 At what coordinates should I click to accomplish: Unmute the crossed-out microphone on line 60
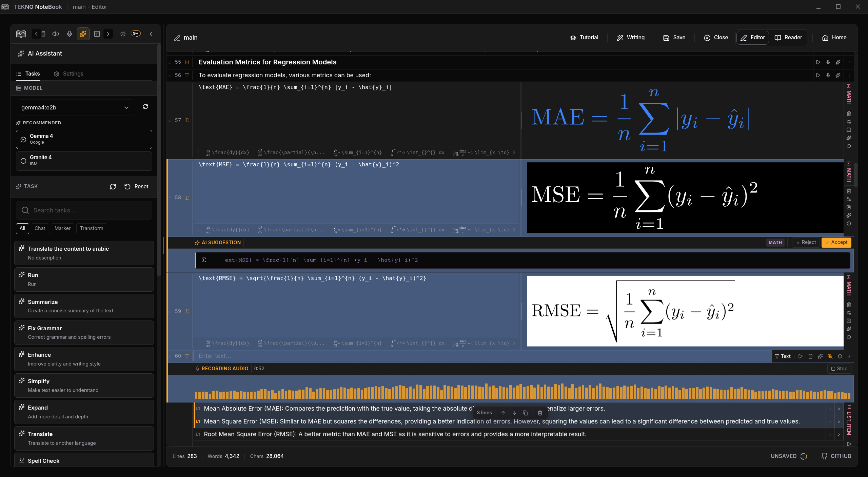[830, 356]
